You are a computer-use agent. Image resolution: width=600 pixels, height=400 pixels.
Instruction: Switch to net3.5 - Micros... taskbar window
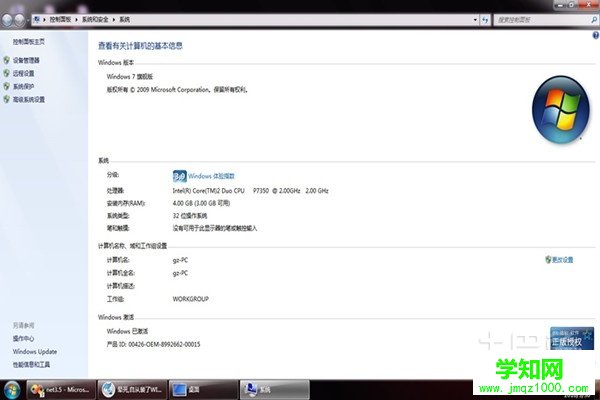[x=61, y=390]
